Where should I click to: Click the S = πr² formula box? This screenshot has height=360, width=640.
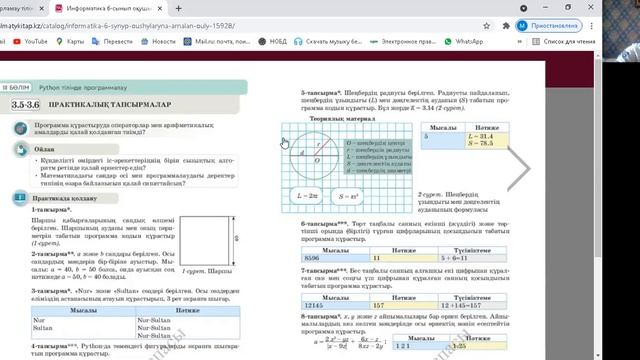(348, 196)
